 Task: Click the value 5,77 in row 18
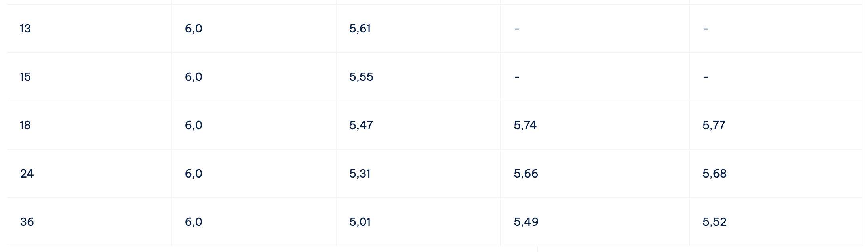click(714, 125)
